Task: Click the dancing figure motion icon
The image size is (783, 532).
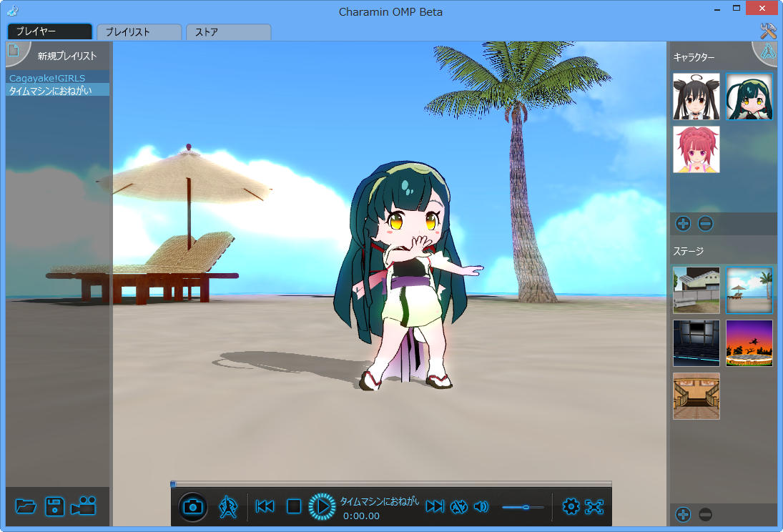Action: 227,507
